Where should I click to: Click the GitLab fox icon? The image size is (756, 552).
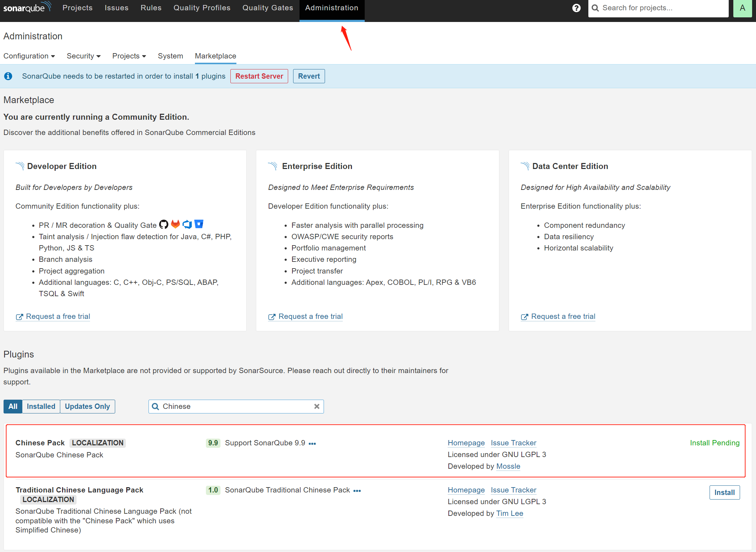pyautogui.click(x=175, y=224)
